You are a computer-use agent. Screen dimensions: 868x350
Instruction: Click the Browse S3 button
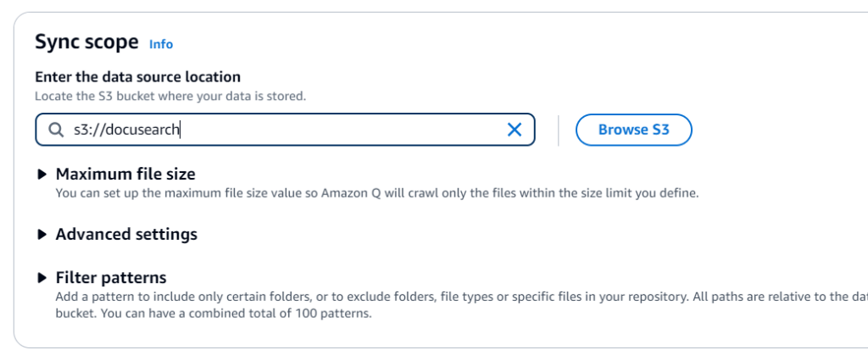click(634, 130)
